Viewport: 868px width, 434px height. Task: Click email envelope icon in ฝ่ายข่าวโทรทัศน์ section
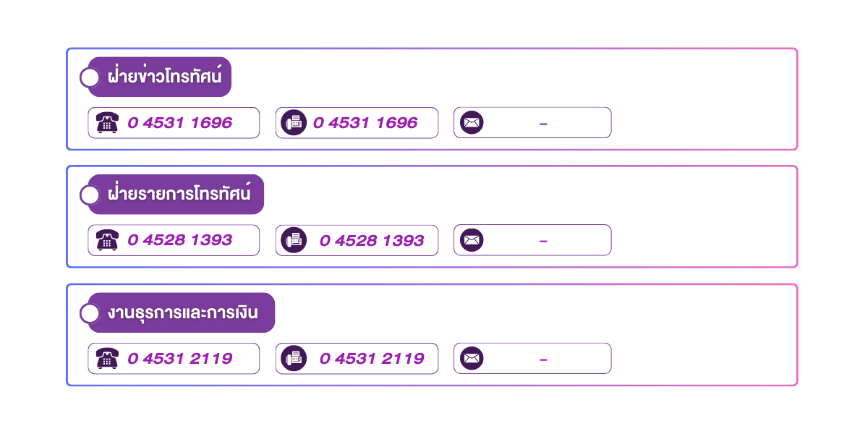coord(472,123)
